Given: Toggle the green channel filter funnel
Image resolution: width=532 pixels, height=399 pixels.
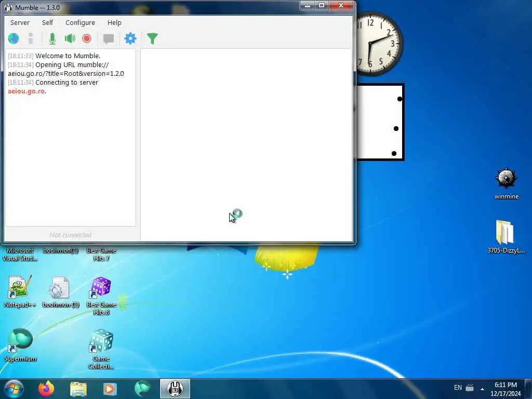Looking at the screenshot, I should tap(152, 38).
